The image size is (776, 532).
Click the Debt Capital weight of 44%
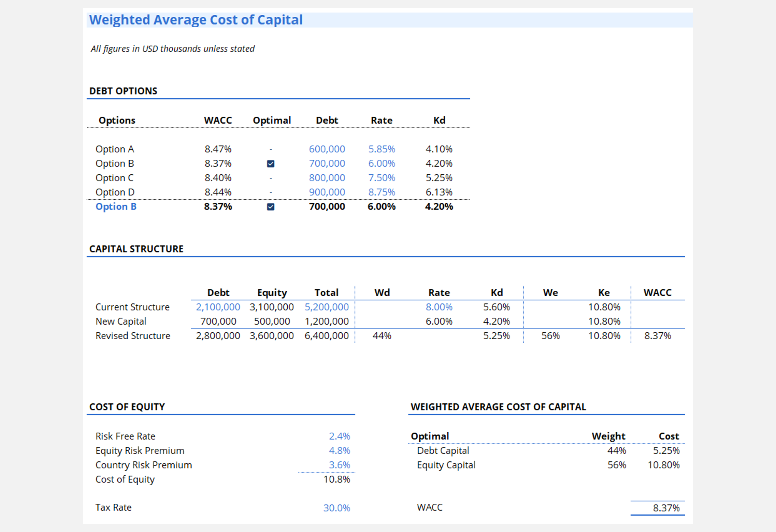point(617,450)
